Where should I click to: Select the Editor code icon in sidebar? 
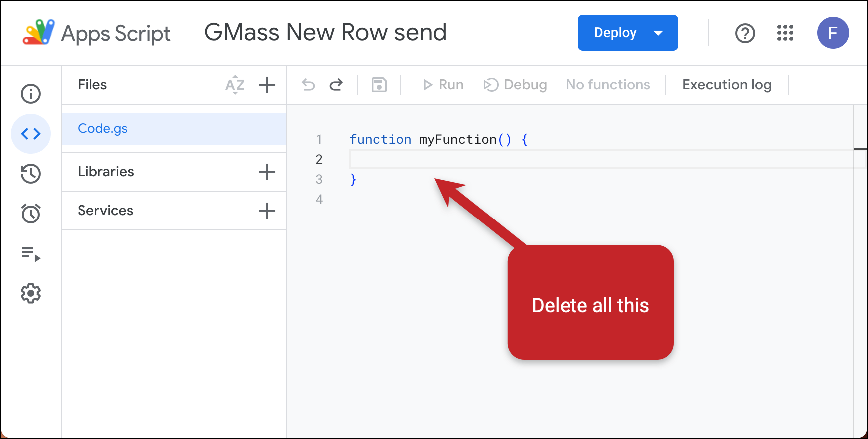[x=31, y=134]
